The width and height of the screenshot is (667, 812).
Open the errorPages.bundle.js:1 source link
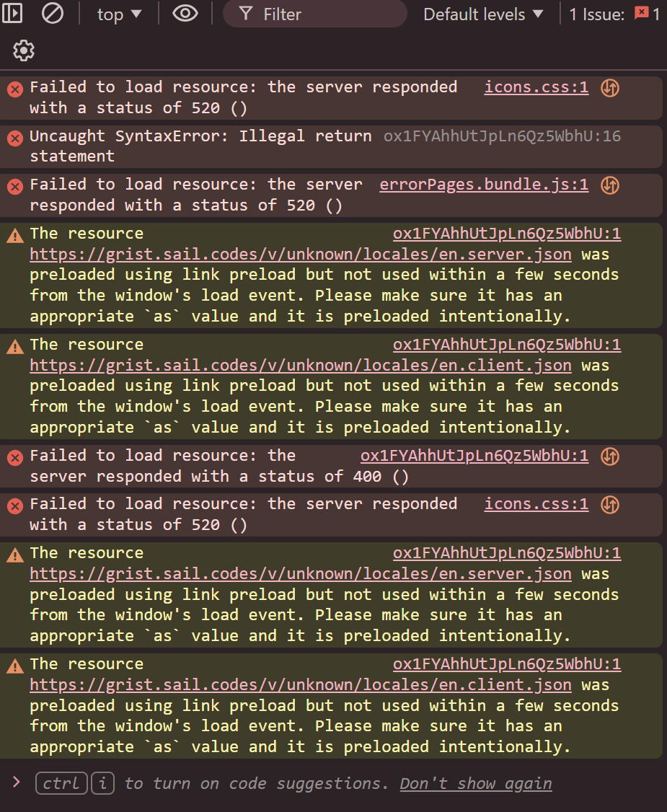coord(484,185)
